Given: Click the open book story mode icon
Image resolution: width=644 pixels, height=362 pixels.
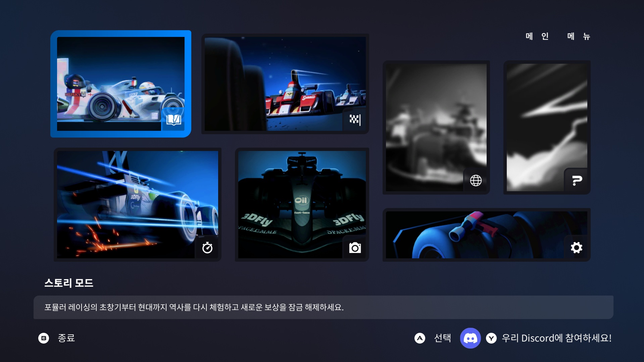Looking at the screenshot, I should [x=174, y=119].
